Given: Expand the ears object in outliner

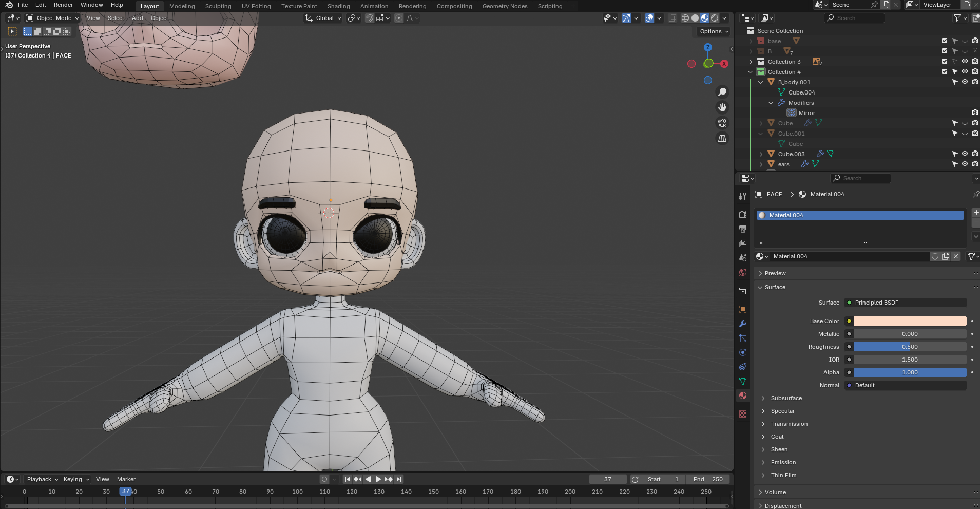Looking at the screenshot, I should [x=761, y=164].
